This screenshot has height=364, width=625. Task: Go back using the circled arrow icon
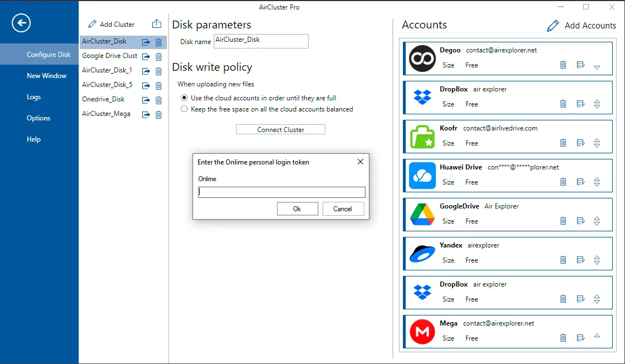21,23
